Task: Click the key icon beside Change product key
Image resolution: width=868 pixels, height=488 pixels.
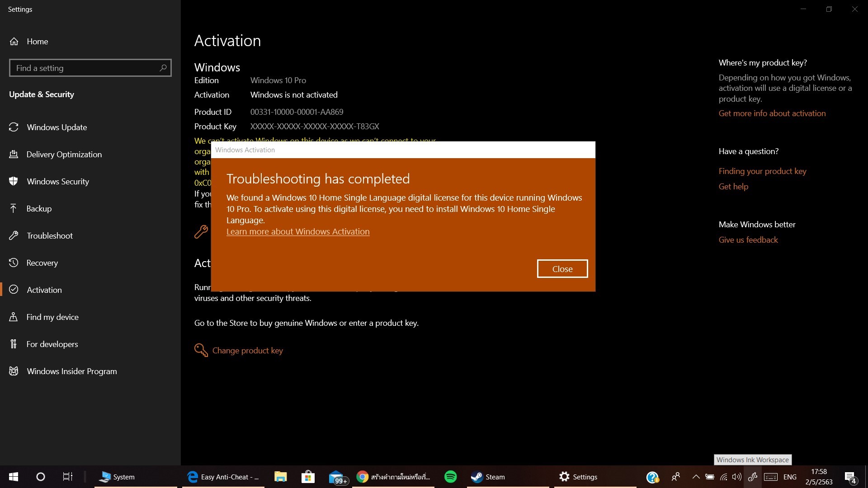Action: click(x=201, y=351)
